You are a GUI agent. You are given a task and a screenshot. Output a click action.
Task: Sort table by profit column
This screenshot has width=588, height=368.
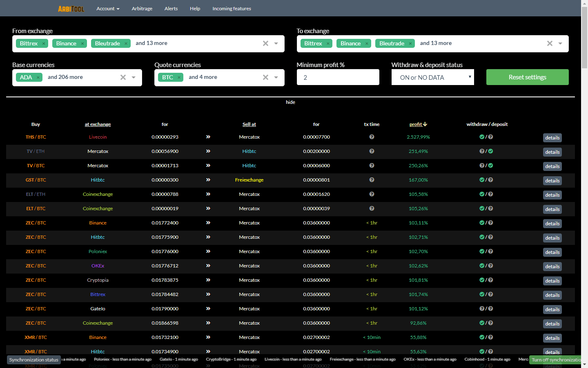[x=418, y=124]
